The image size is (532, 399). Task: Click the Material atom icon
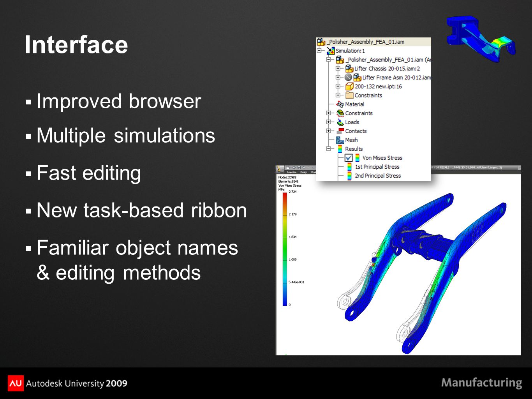[x=340, y=104]
